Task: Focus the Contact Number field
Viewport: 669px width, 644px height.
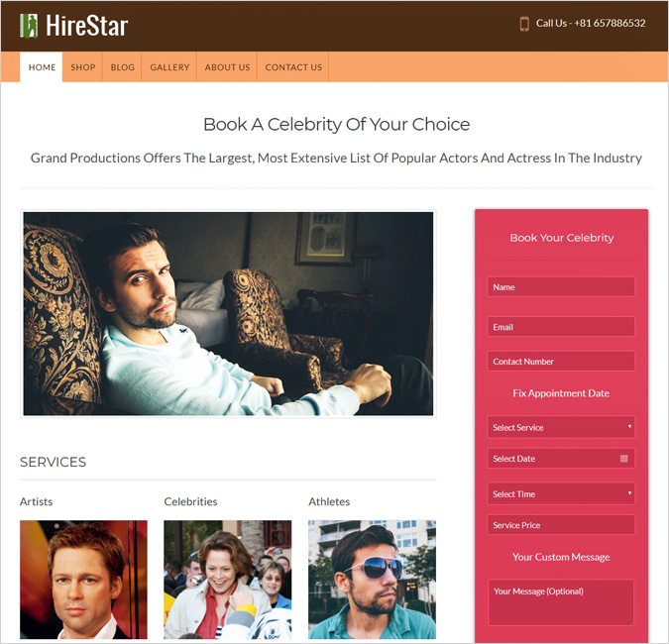Action: tap(561, 361)
